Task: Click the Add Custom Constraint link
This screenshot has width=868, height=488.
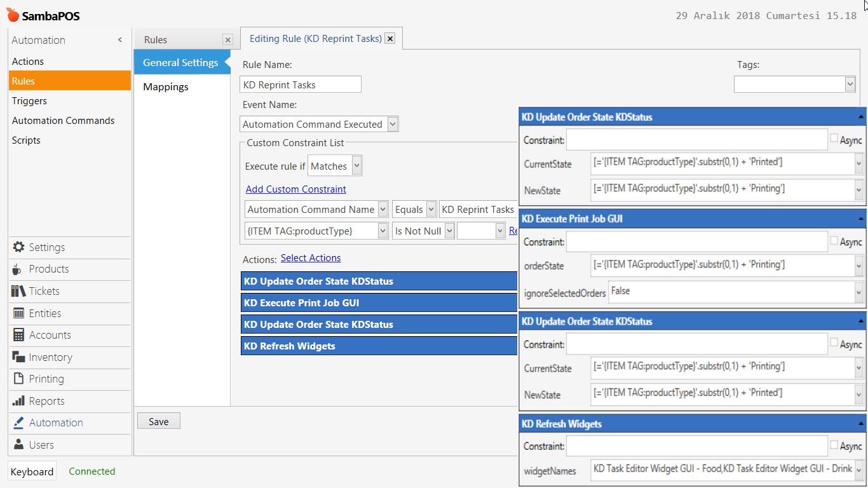Action: [x=296, y=189]
